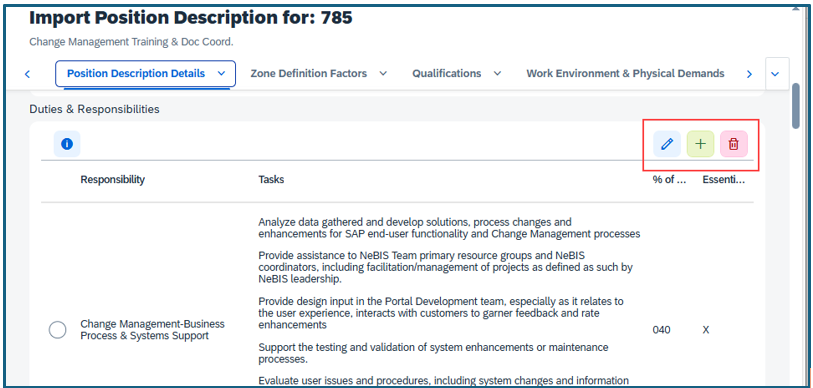Open the blue information icon

coord(67,144)
